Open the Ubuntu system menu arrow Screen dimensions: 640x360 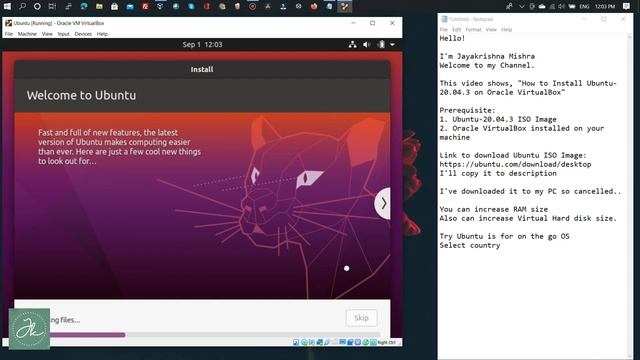[x=392, y=44]
